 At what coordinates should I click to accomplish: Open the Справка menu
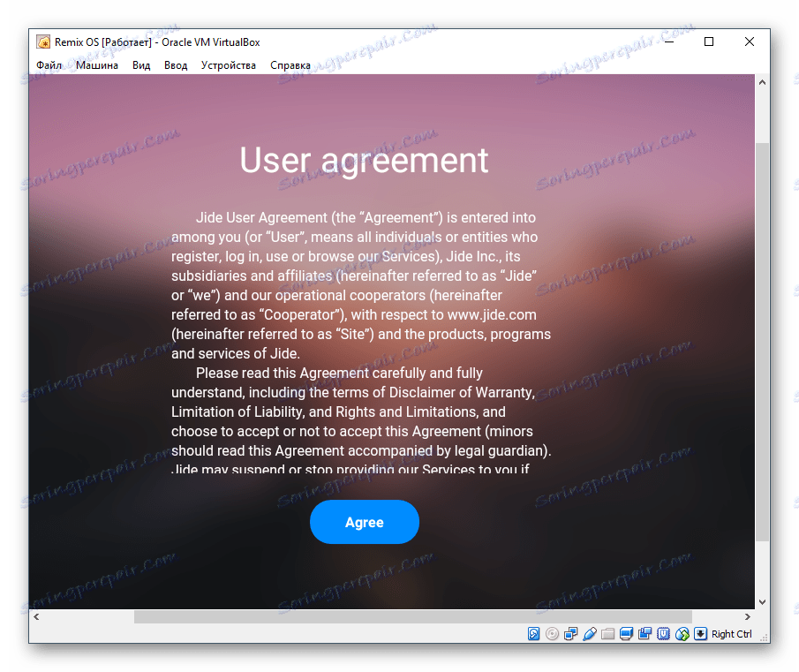click(x=290, y=65)
